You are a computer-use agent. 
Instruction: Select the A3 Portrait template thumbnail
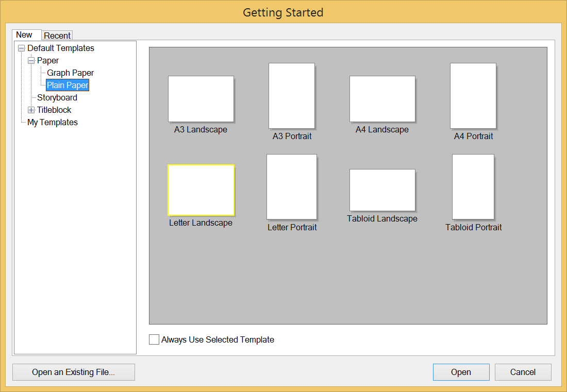[x=292, y=96]
